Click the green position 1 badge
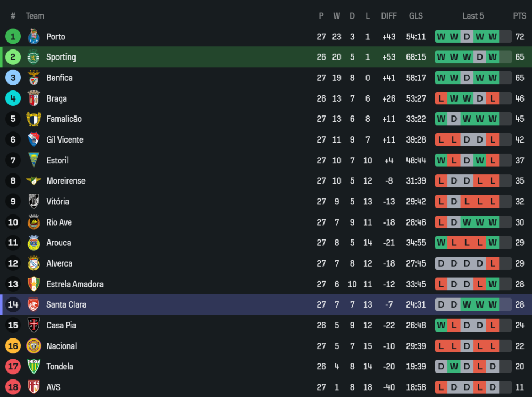532x397 pixels. coord(13,37)
